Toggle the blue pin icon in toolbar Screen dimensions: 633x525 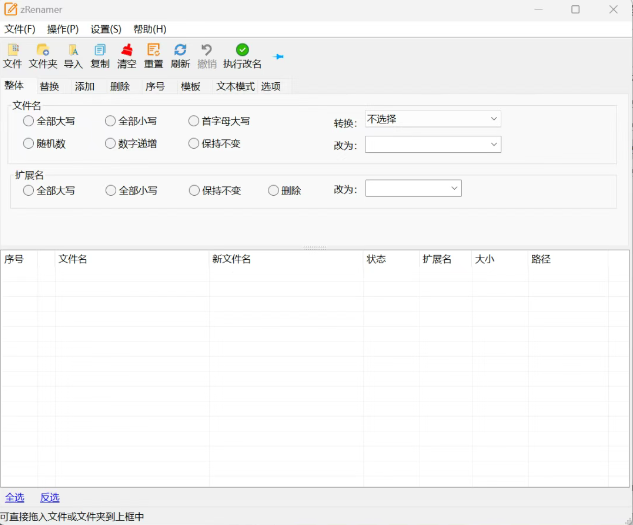[278, 57]
